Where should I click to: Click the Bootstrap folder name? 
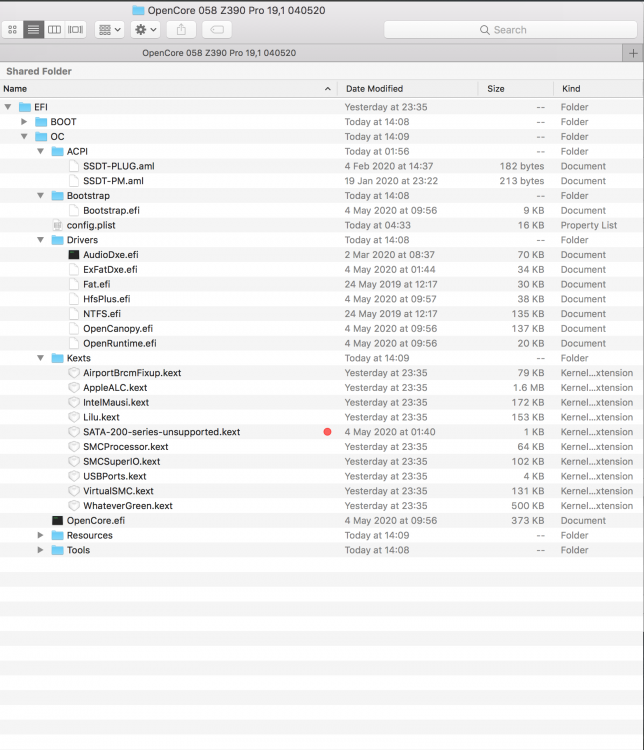(88, 196)
